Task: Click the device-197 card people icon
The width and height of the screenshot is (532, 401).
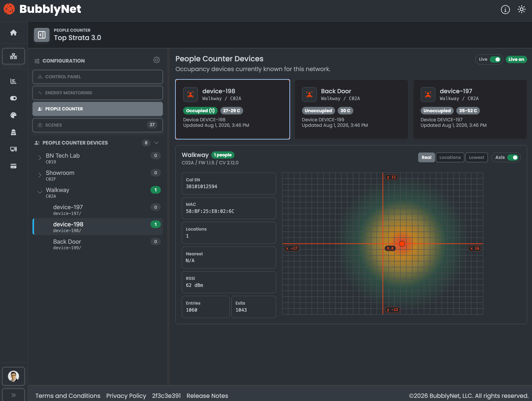Action: click(x=428, y=94)
